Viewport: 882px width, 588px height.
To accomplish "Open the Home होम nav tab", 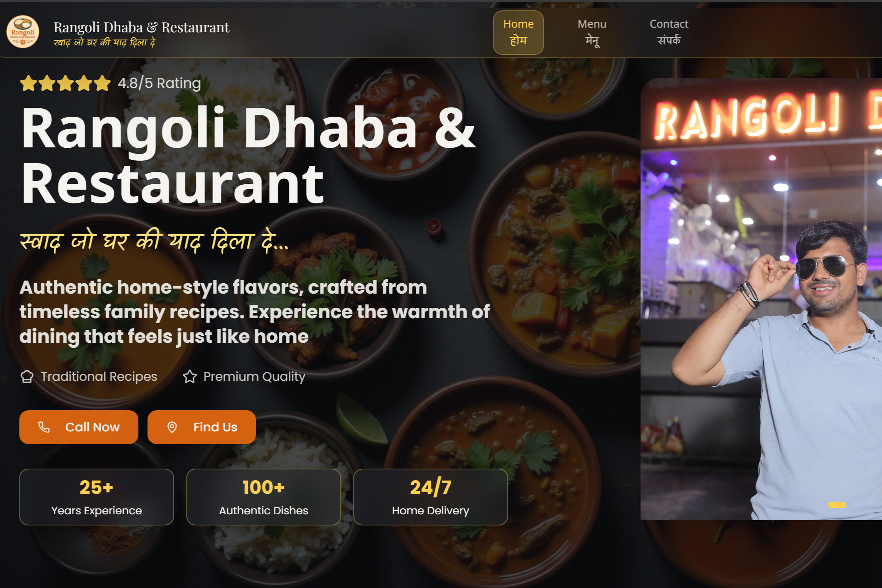I will tap(518, 33).
